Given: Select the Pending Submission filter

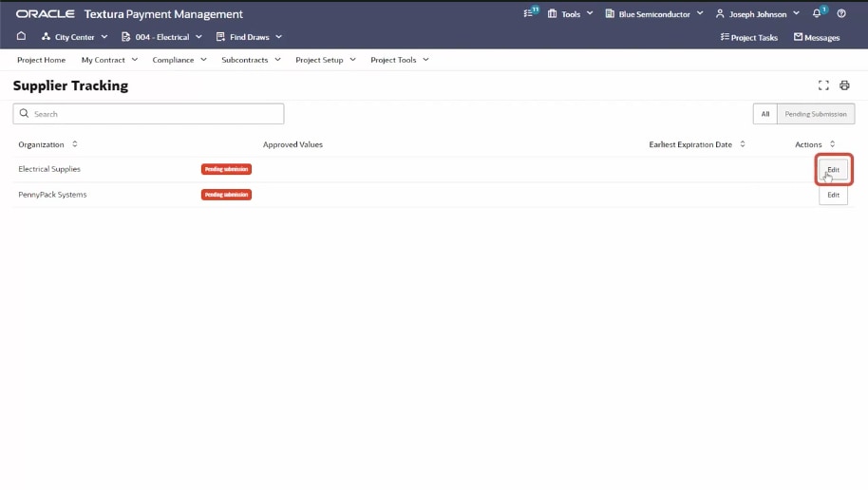Looking at the screenshot, I should [x=816, y=114].
